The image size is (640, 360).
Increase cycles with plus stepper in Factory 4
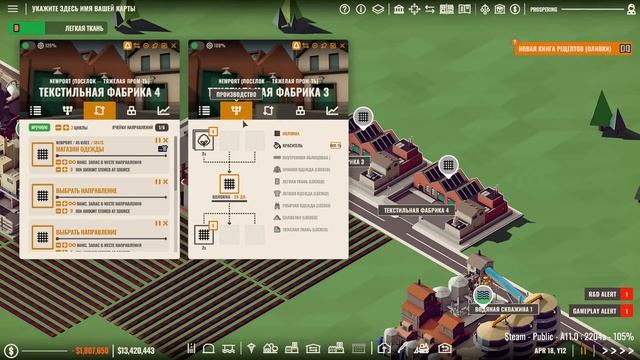click(66, 128)
